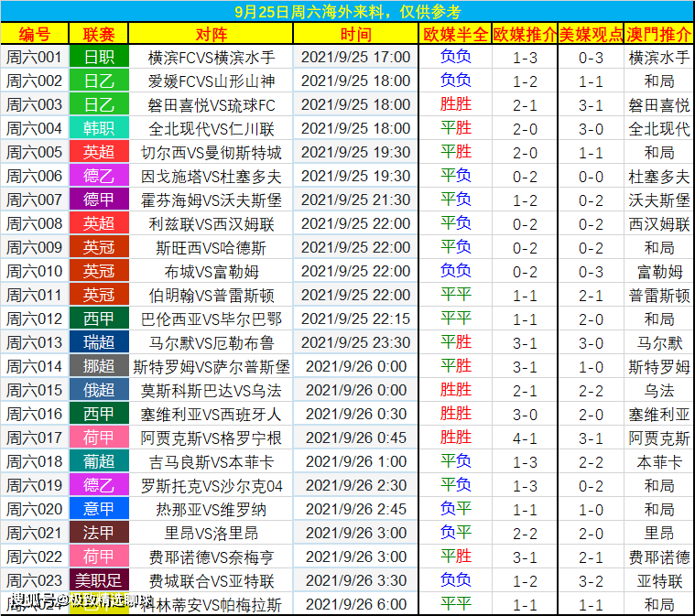Select match 热那亚VS维罗纳

pyautogui.click(x=211, y=509)
